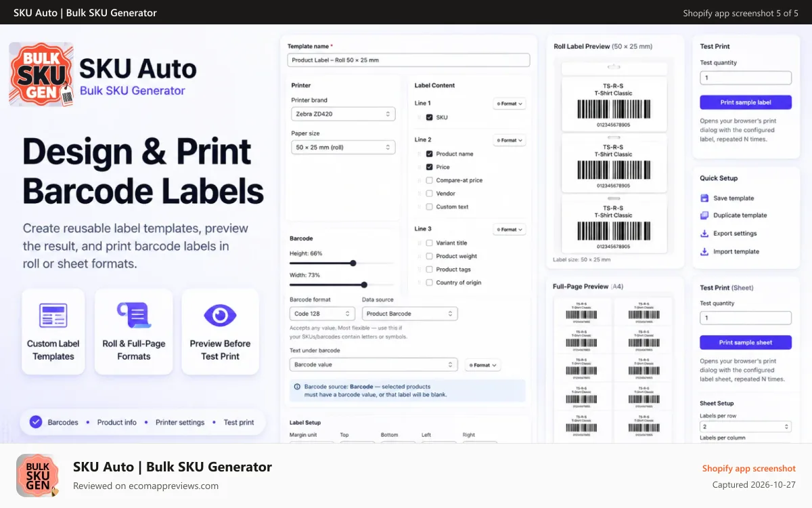Click the Bulk SKU Gen logo badge
The height and width of the screenshot is (508, 812).
pyautogui.click(x=41, y=75)
